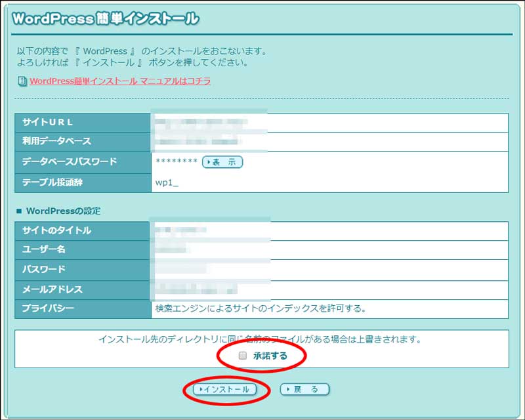This screenshot has width=525, height=420.
Task: Click the ユーザー名 row label
Action: pyautogui.click(x=44, y=250)
